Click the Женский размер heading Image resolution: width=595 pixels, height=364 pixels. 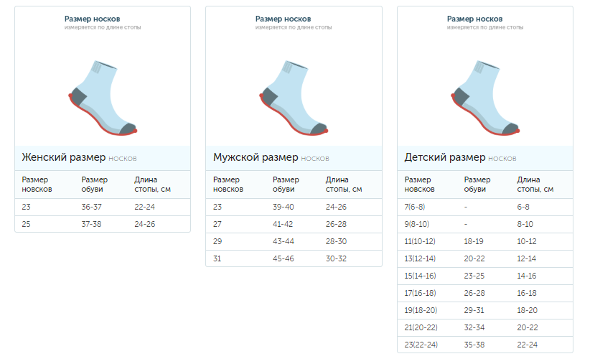point(64,157)
